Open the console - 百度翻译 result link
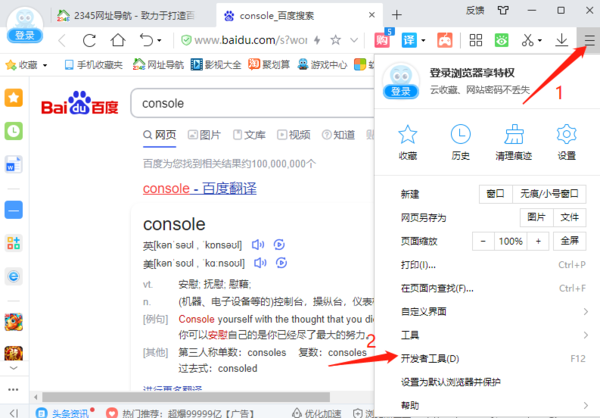 (200, 188)
